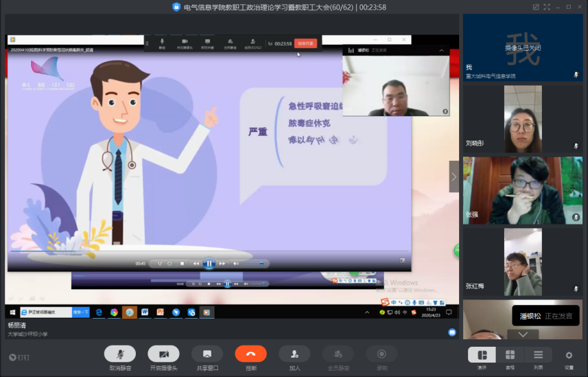Viewport: 588px width, 377px height.
Task: Expand participant strip with the right chevron
Action: (x=454, y=176)
